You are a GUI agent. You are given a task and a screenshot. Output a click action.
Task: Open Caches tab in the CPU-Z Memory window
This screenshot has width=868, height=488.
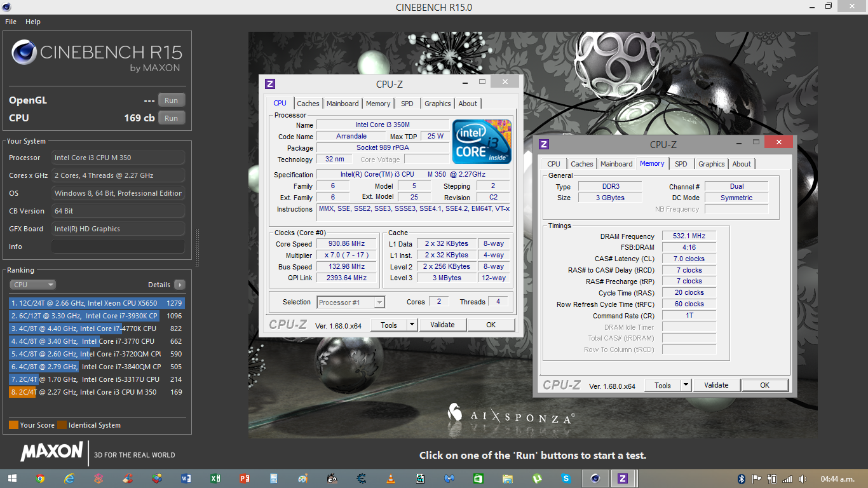(582, 164)
